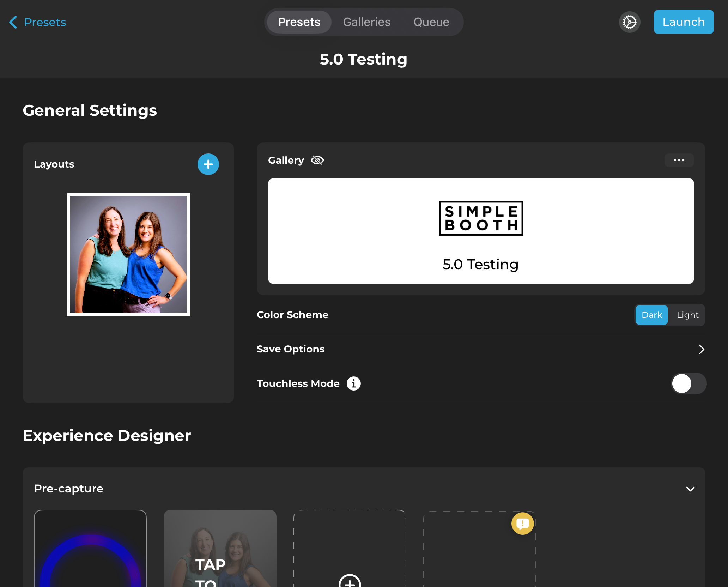Open the Simple Booth gallery preview card

pyautogui.click(x=481, y=231)
